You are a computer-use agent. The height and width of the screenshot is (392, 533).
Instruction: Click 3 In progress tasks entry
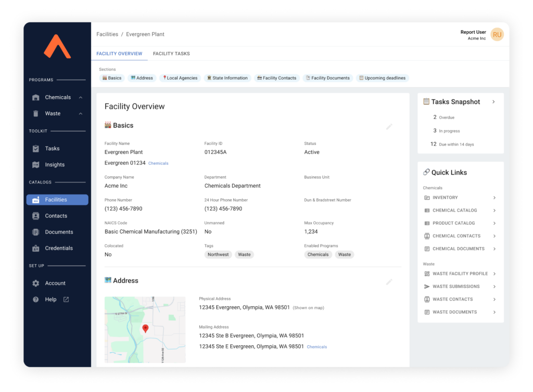point(446,130)
